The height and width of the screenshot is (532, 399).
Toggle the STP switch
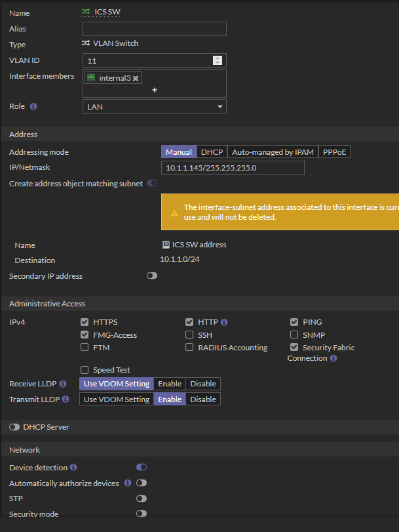tap(142, 499)
